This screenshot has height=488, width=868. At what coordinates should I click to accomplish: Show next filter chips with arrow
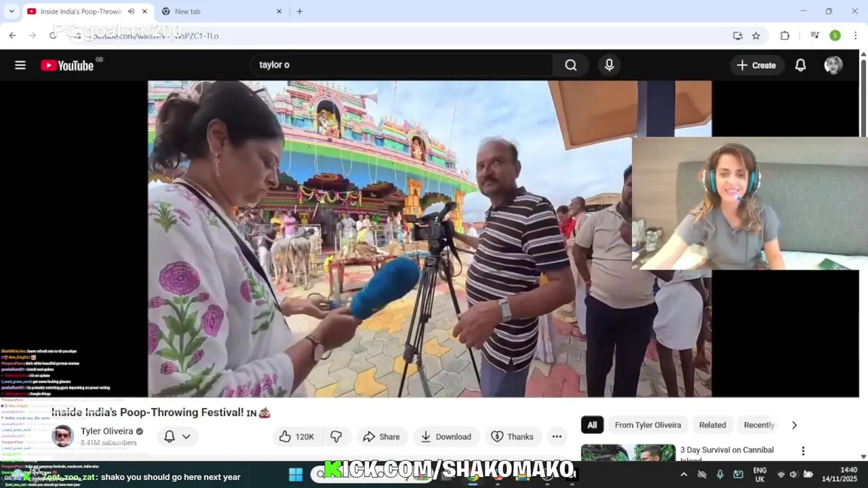[794, 425]
